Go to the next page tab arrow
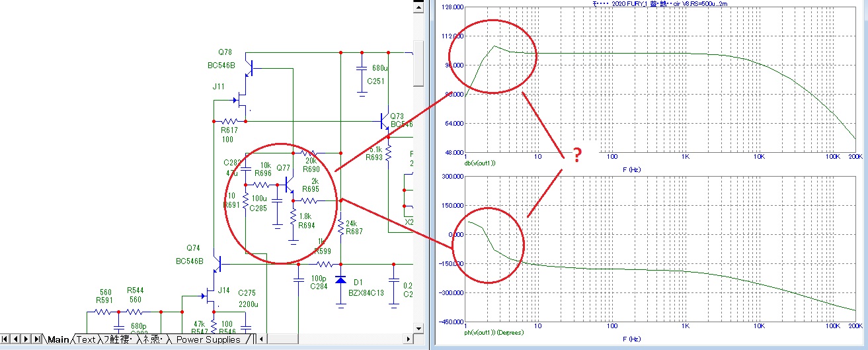This screenshot has height=350, width=868. [26, 339]
